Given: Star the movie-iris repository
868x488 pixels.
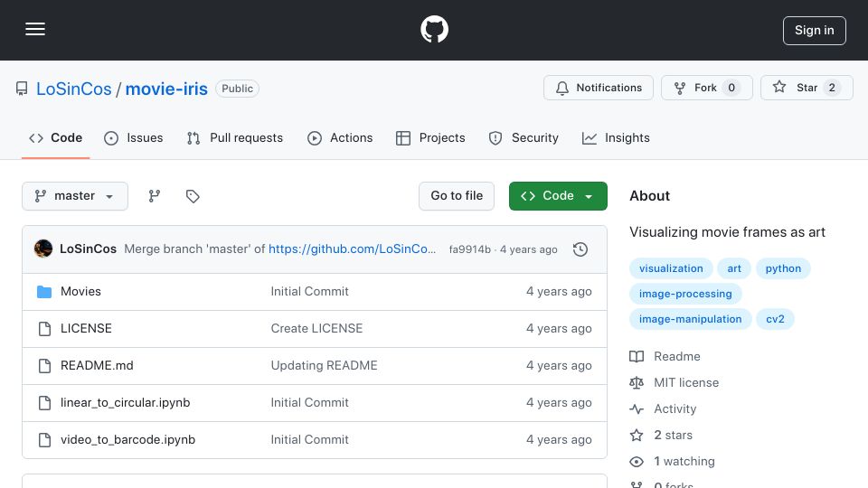Looking at the screenshot, I should click(x=807, y=88).
